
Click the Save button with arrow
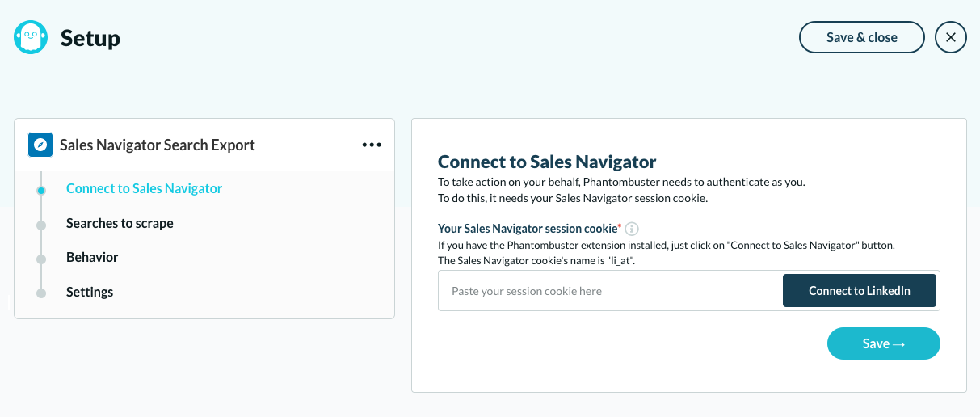tap(884, 343)
